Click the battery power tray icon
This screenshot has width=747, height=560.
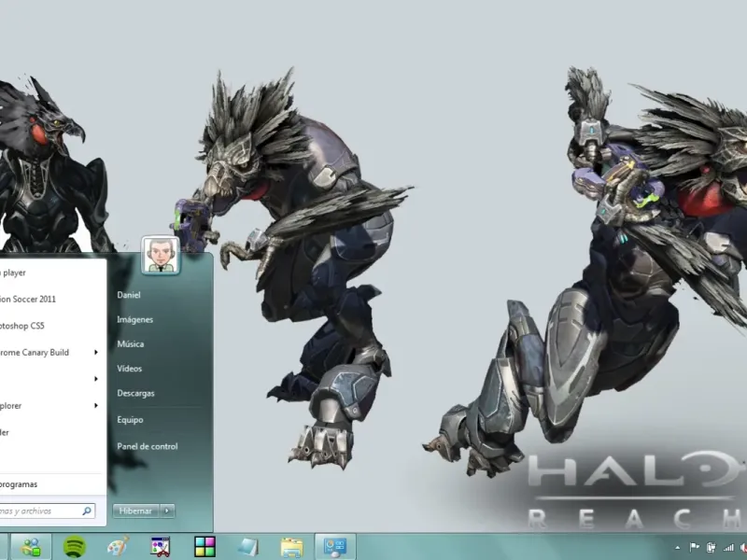[712, 547]
